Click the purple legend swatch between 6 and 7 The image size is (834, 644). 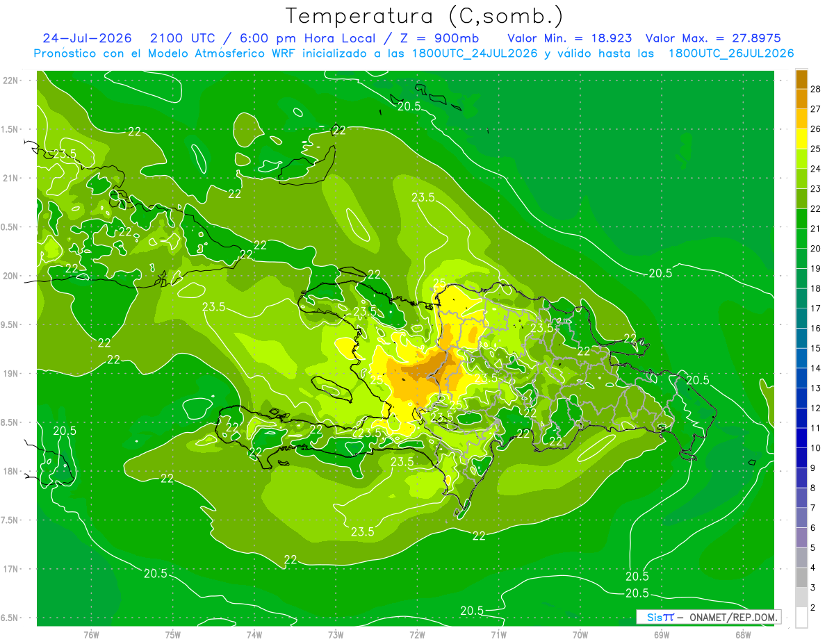click(x=801, y=518)
